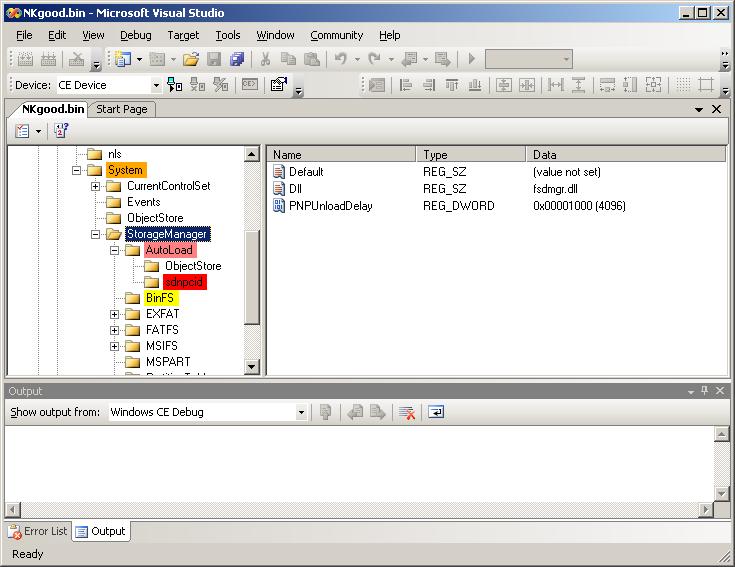Viewport: 735px width, 567px height.
Task: Open the Tools menu
Action: pyautogui.click(x=228, y=35)
